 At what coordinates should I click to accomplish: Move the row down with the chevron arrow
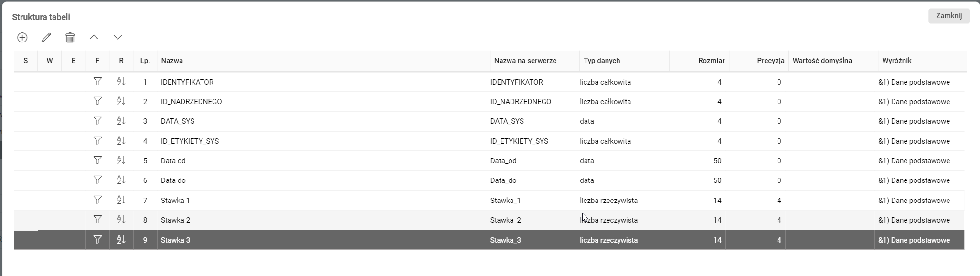(118, 37)
